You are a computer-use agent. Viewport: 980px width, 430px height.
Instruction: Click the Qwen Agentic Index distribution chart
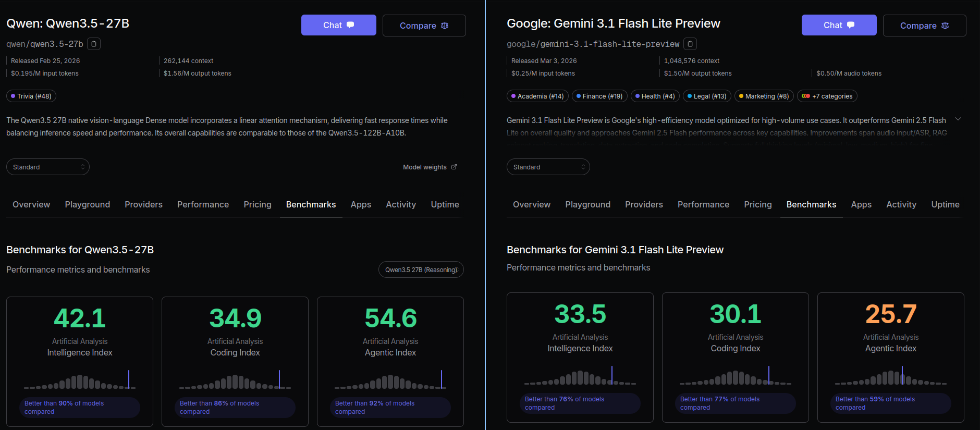pyautogui.click(x=390, y=380)
